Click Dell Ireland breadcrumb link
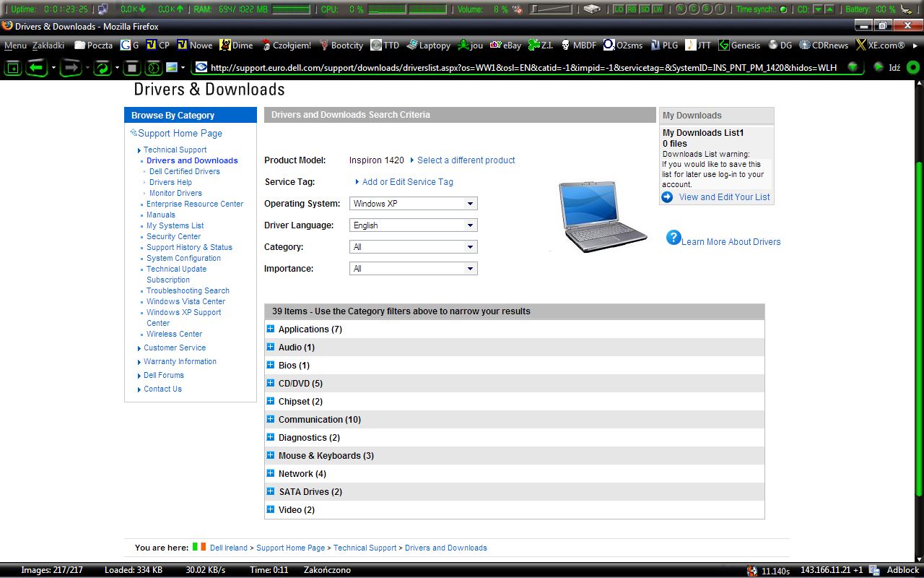This screenshot has width=924, height=578. (x=228, y=548)
